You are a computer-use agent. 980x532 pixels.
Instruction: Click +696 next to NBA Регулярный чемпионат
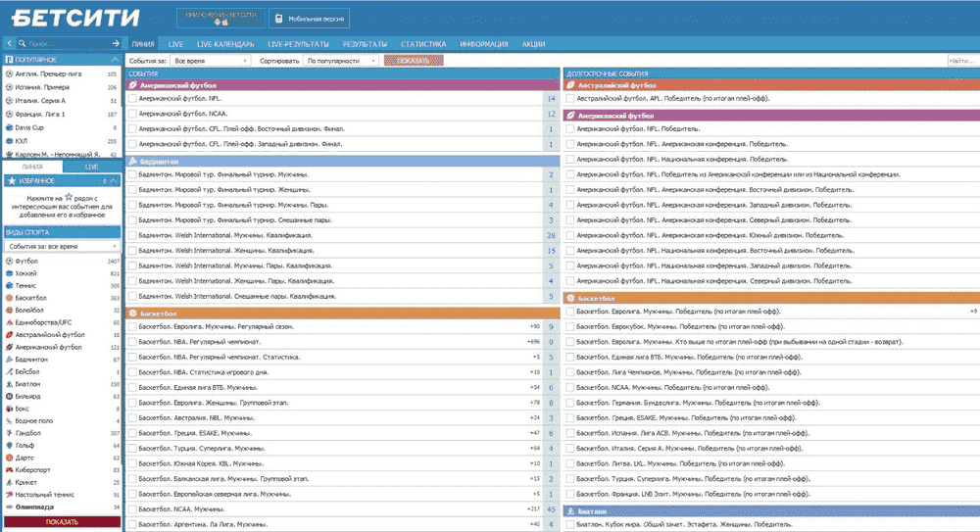[533, 342]
